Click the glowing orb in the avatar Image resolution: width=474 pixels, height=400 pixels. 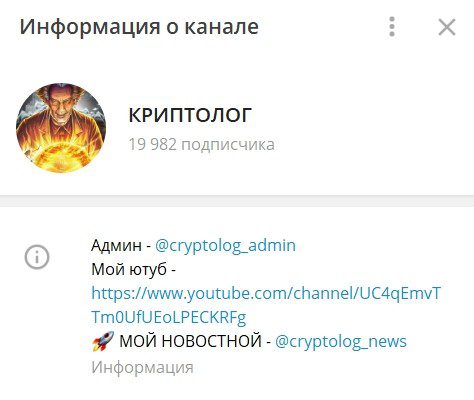coord(60,157)
